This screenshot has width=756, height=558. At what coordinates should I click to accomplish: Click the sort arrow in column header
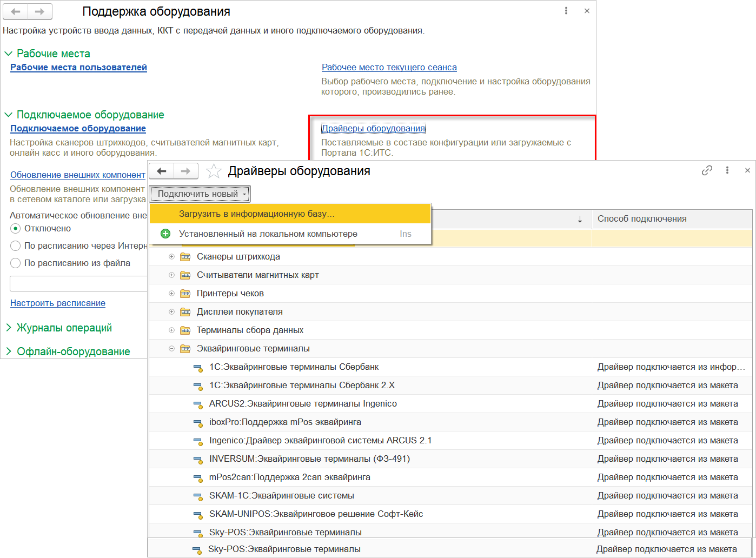coord(580,219)
